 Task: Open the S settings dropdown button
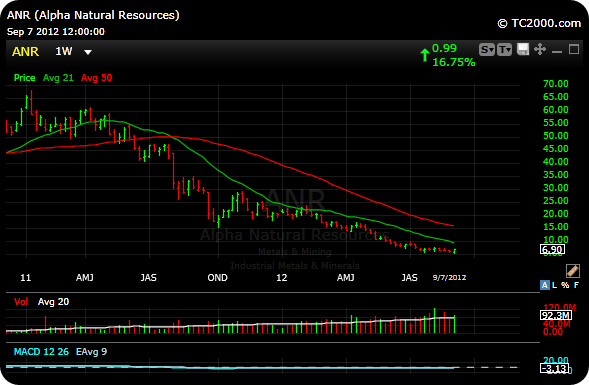point(487,50)
